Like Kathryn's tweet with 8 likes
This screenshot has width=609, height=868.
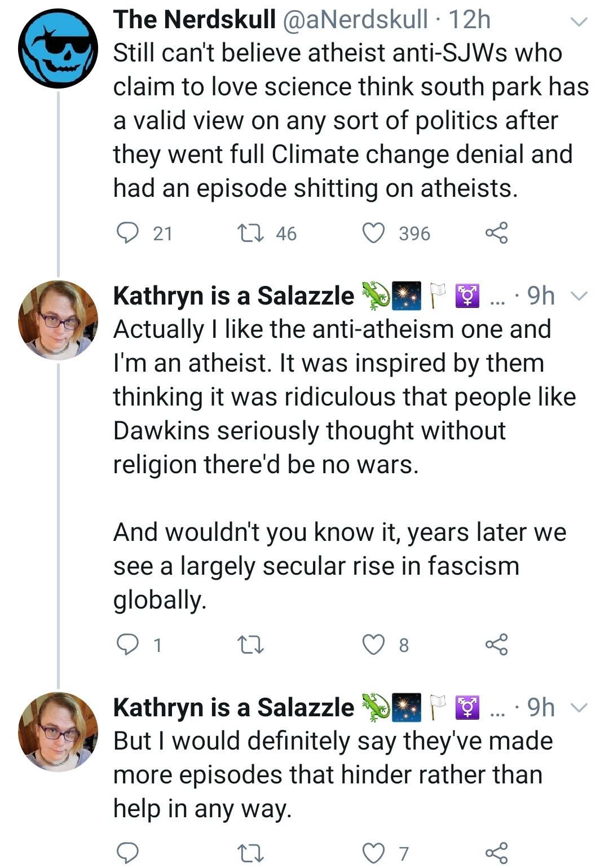pyautogui.click(x=373, y=644)
